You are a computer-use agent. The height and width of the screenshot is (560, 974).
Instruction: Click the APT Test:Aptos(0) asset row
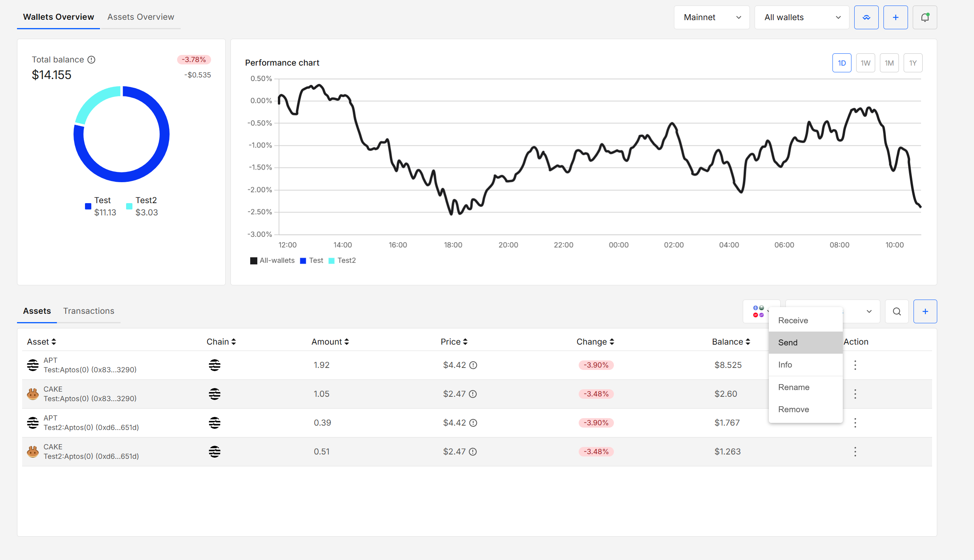pos(90,365)
